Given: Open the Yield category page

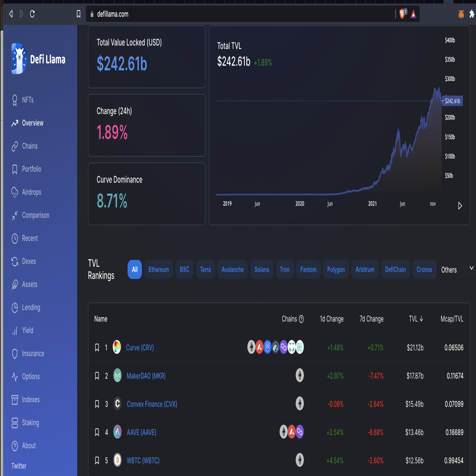Looking at the screenshot, I should pos(23,330).
